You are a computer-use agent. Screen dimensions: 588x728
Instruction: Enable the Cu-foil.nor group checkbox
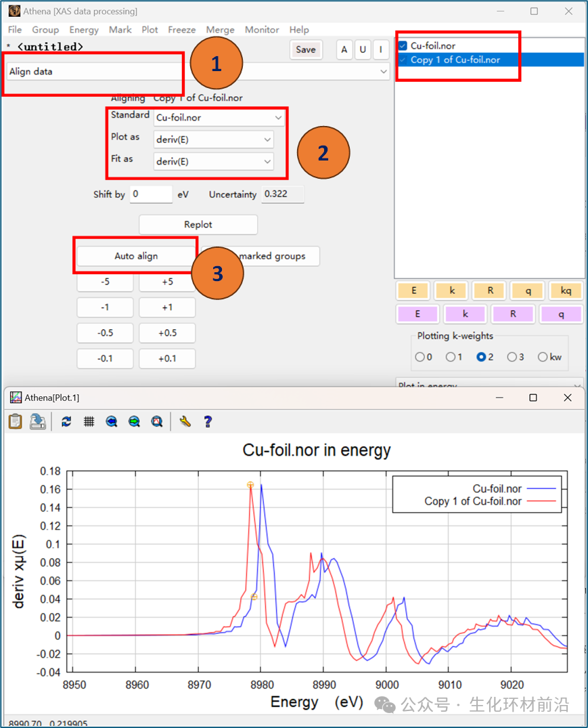pos(403,45)
